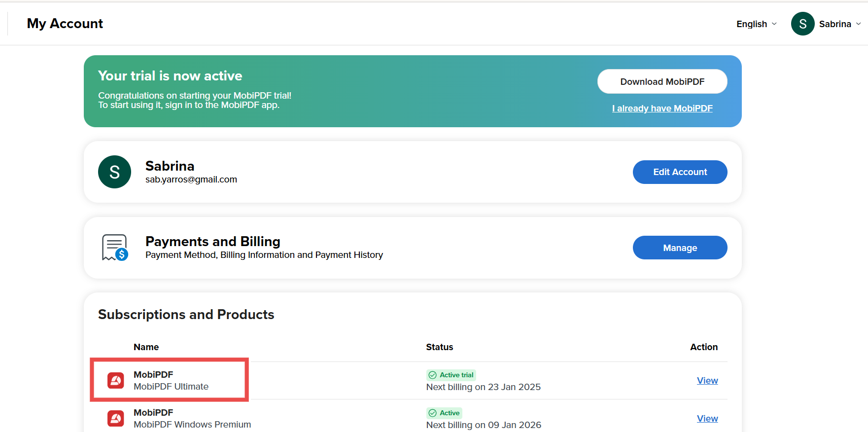Click the My Account page title
Viewport: 868px width, 432px height.
[x=65, y=23]
